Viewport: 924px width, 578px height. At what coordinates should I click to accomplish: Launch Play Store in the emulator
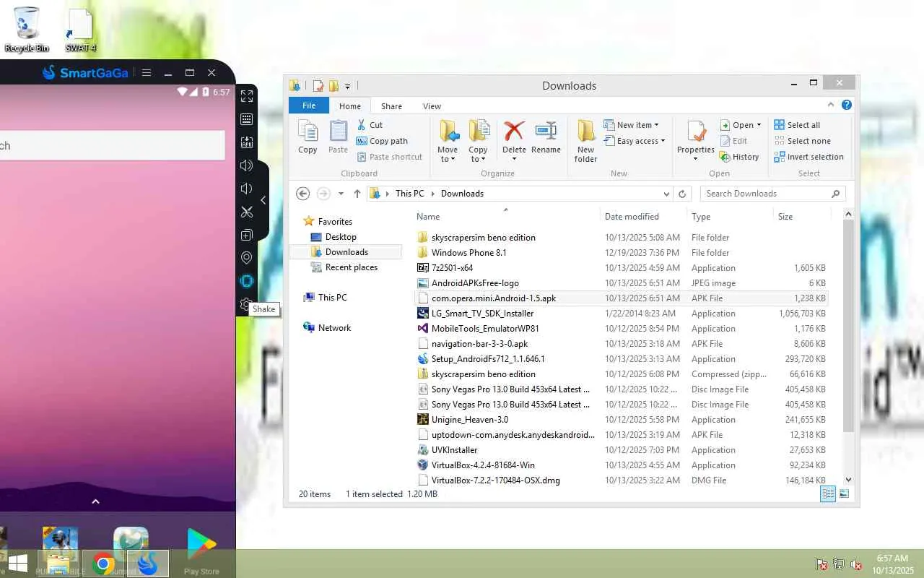coord(201,549)
